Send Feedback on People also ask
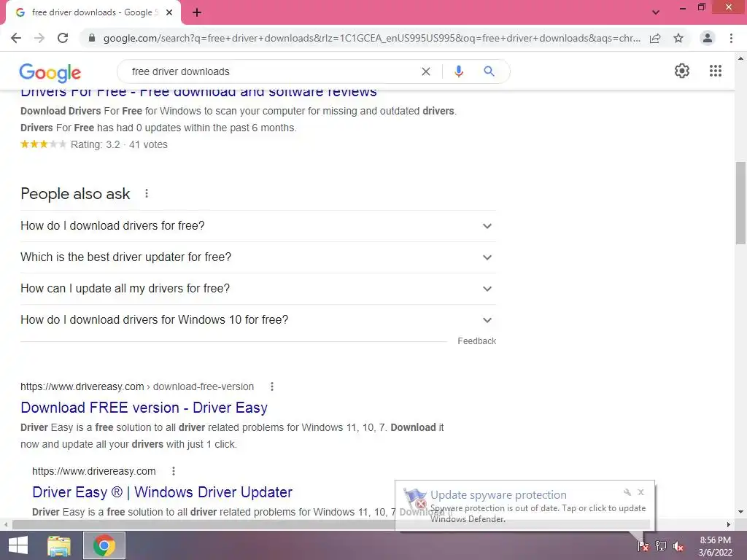The height and width of the screenshot is (560, 747). (x=477, y=341)
